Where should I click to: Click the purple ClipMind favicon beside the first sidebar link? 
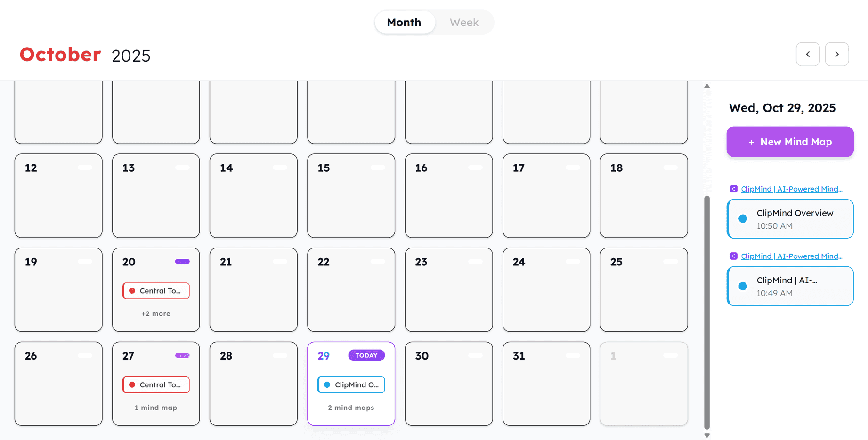coord(734,189)
